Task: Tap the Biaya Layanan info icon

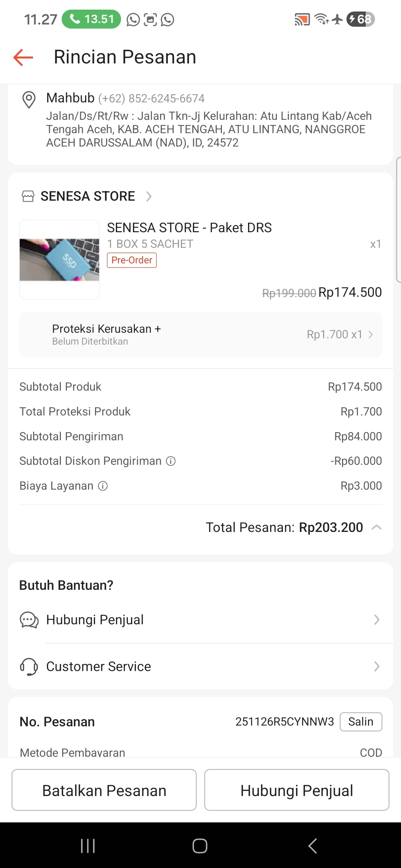Action: tap(103, 486)
